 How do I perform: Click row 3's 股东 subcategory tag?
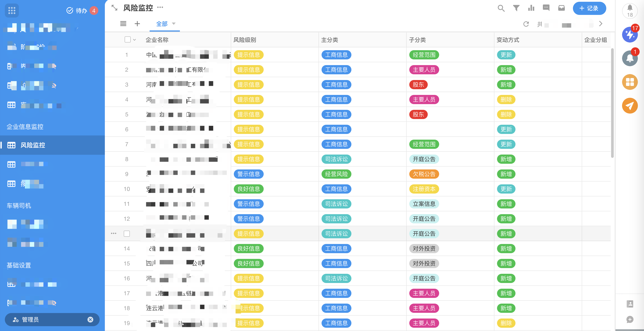418,85
